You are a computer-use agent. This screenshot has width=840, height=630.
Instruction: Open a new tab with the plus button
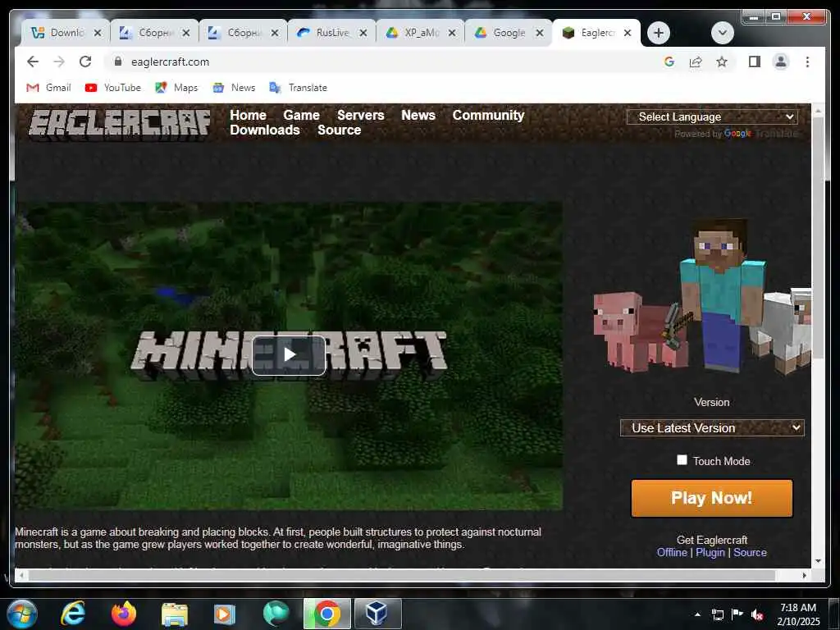click(x=659, y=33)
